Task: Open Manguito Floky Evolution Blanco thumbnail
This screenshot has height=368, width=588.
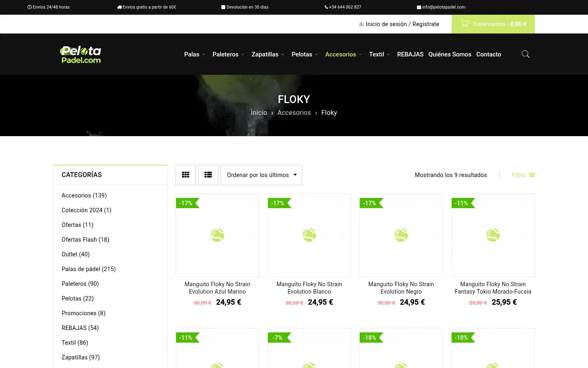Action: [x=309, y=235]
